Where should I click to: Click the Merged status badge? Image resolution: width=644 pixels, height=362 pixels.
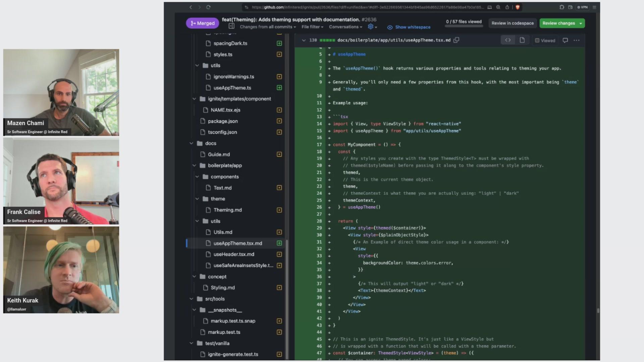[x=203, y=23]
